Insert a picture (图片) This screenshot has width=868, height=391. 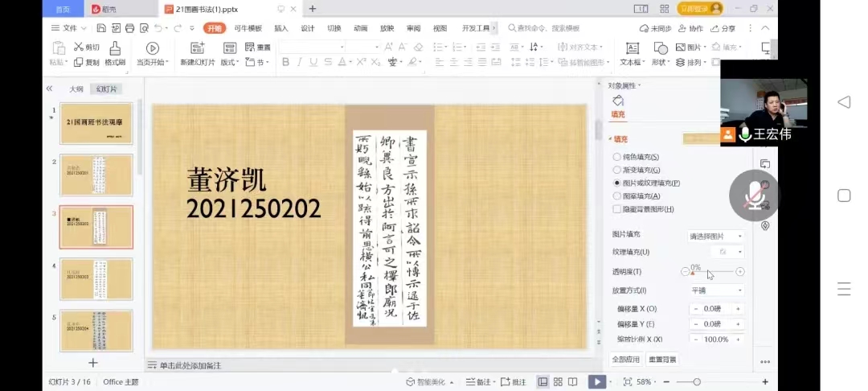[x=690, y=47]
